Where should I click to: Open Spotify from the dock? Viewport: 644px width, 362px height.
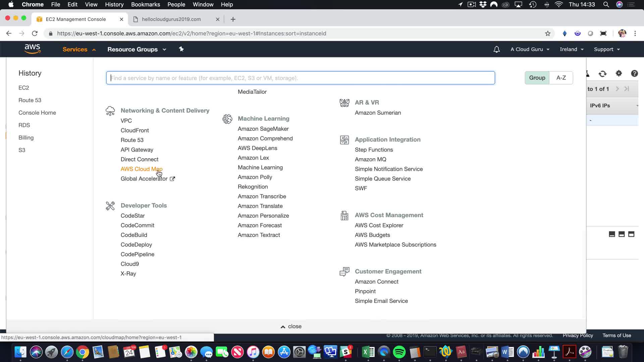pyautogui.click(x=399, y=352)
